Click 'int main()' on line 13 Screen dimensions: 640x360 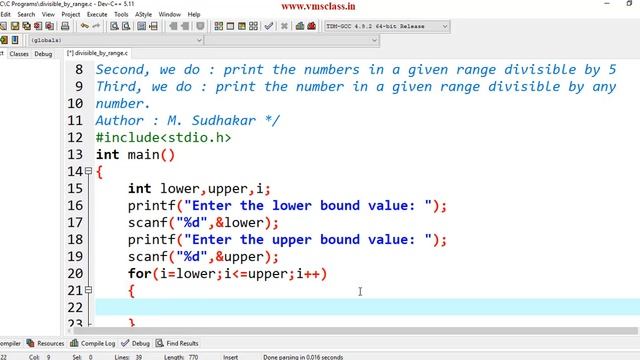tap(135, 155)
